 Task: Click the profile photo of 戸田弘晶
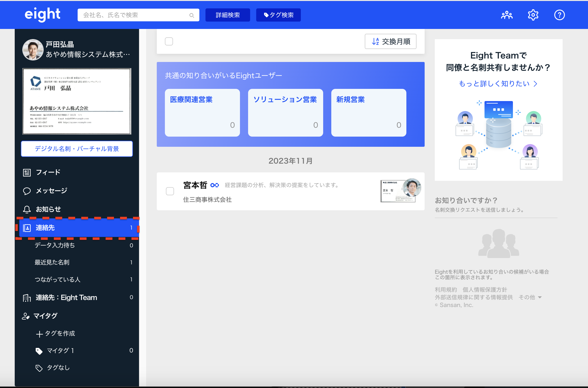[x=33, y=50]
